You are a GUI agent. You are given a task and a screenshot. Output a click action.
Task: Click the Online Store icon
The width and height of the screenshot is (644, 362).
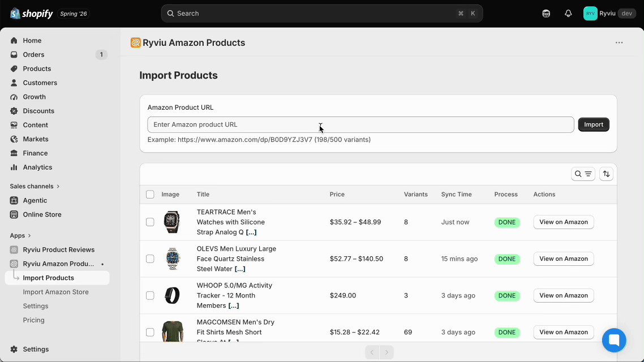tap(14, 214)
